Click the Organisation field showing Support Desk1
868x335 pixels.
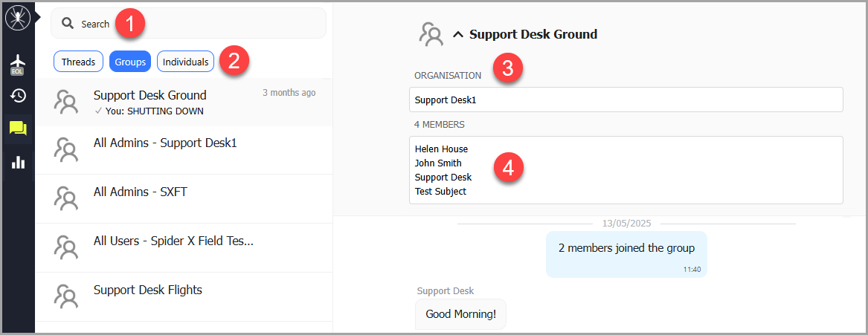tap(626, 100)
